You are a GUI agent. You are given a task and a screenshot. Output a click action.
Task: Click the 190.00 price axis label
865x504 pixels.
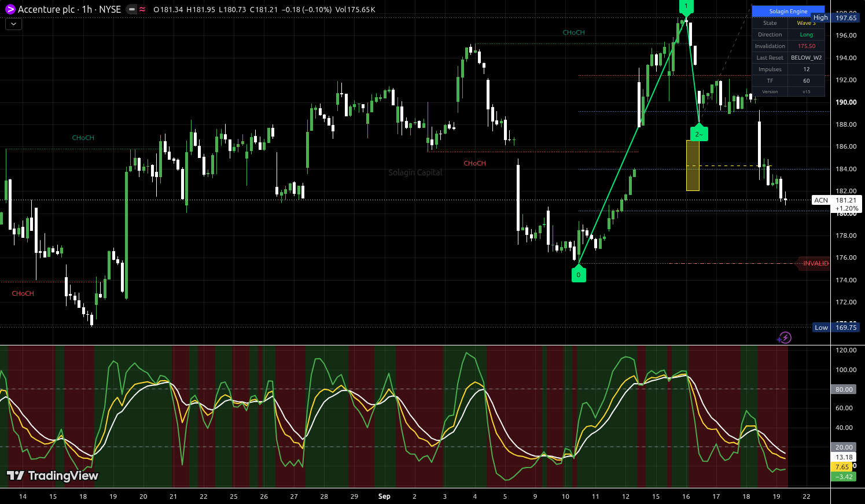coord(846,102)
